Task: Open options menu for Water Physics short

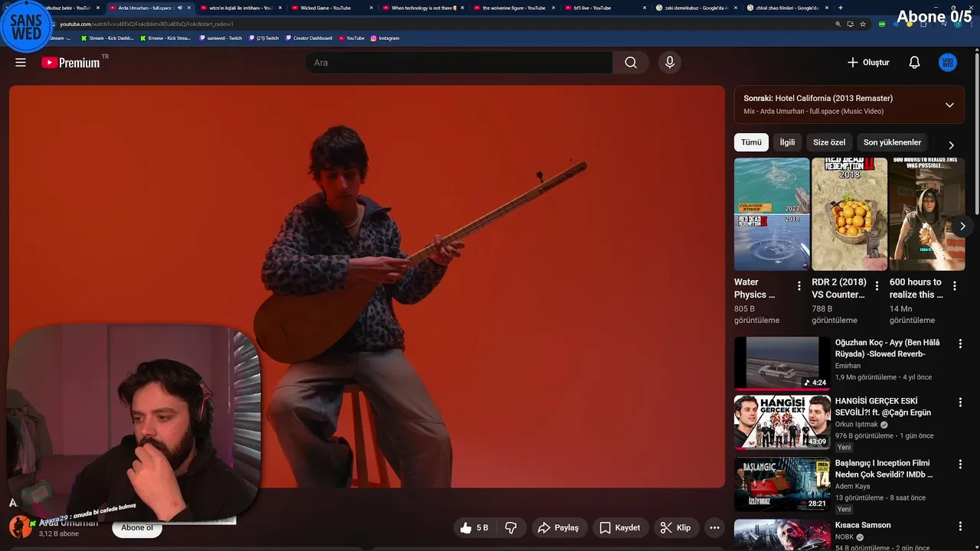Action: point(799,286)
